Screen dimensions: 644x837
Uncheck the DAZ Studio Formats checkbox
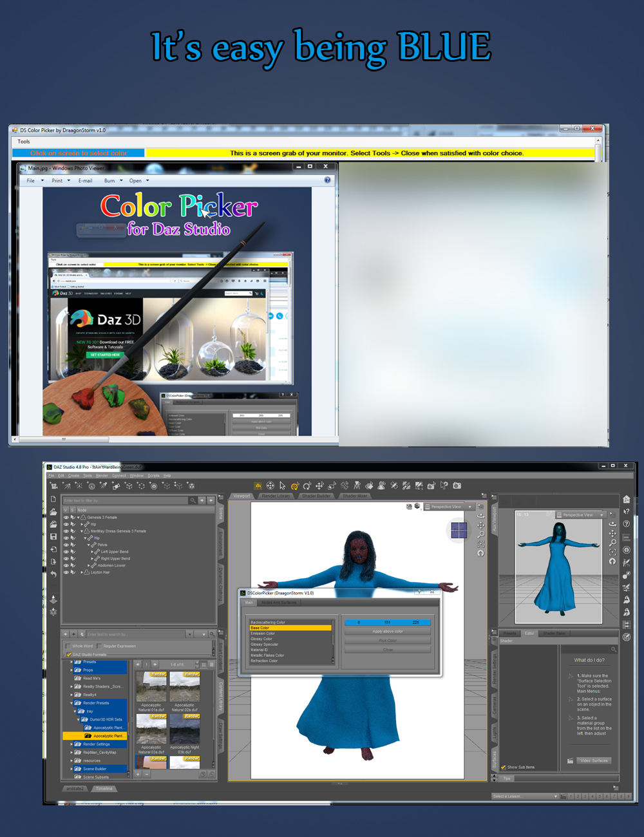click(x=69, y=655)
